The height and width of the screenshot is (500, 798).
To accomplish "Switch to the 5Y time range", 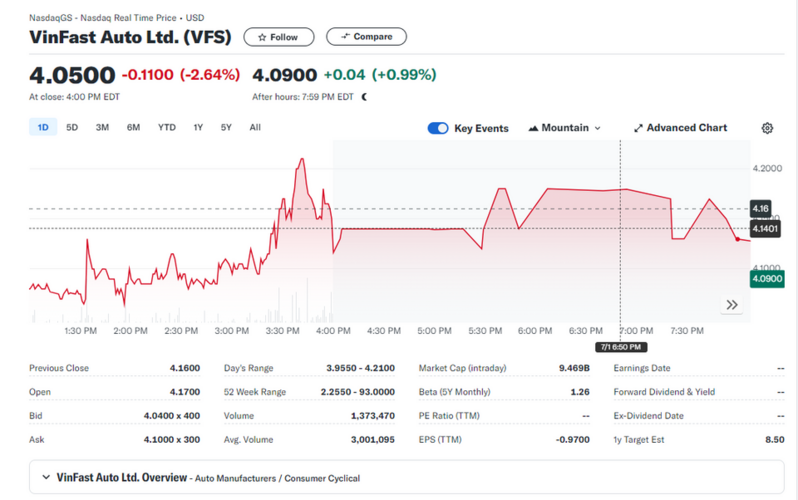I will pos(226,127).
